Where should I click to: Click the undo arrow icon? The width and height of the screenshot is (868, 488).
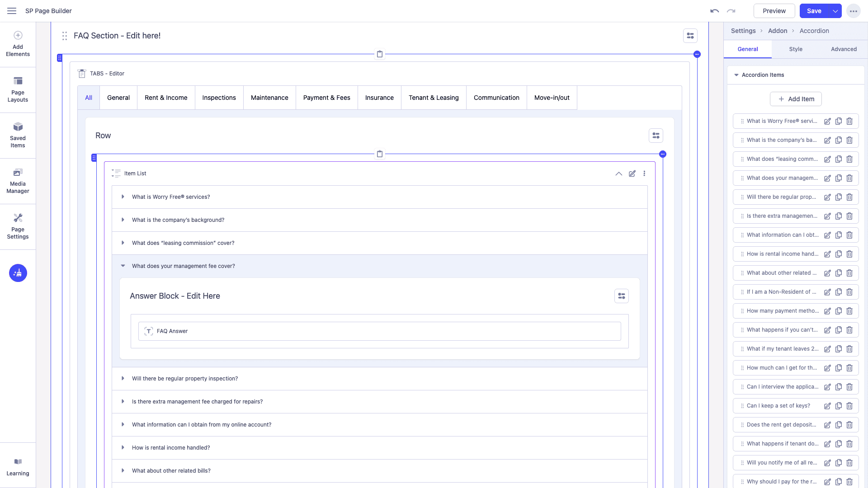714,11
